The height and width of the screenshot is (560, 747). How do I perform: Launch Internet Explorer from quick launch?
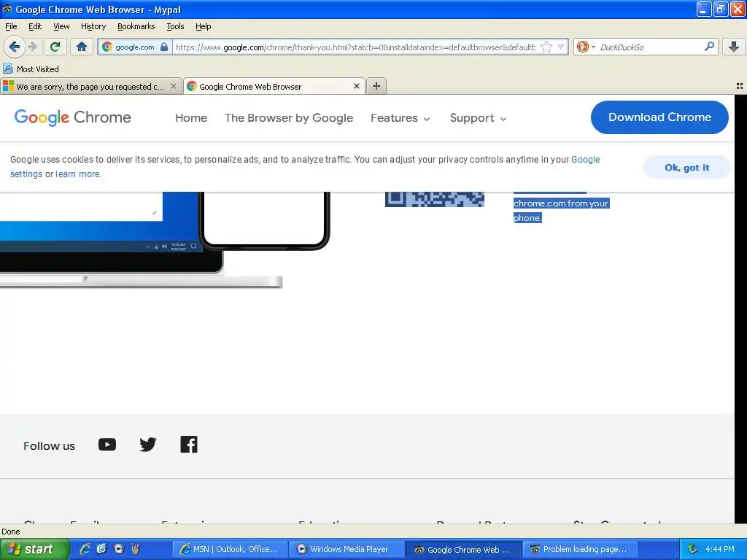[x=85, y=549]
